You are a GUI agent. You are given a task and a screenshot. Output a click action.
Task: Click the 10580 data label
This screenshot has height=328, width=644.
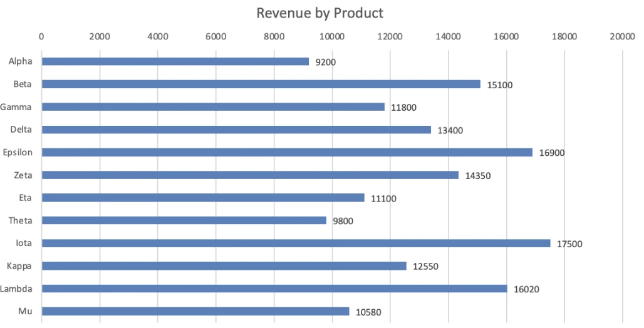[x=368, y=312]
